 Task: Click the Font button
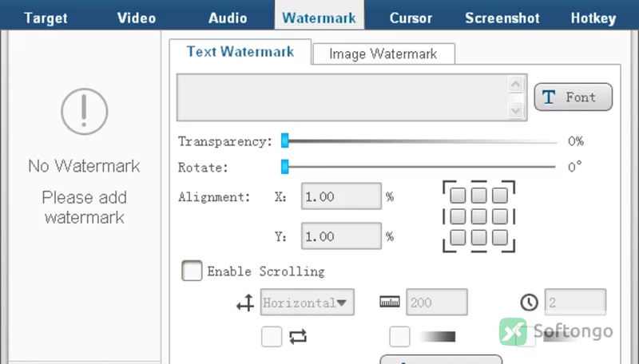573,97
